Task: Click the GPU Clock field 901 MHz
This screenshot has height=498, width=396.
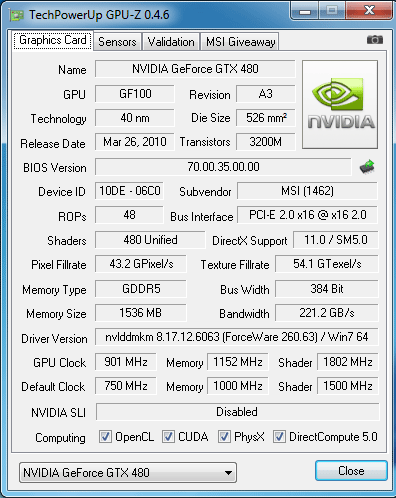Action: coord(126,362)
